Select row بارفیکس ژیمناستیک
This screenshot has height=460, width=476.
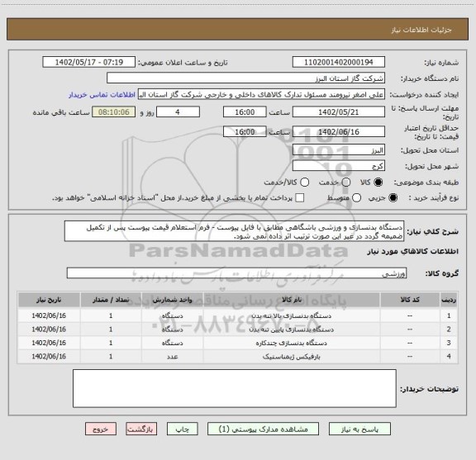238,357
